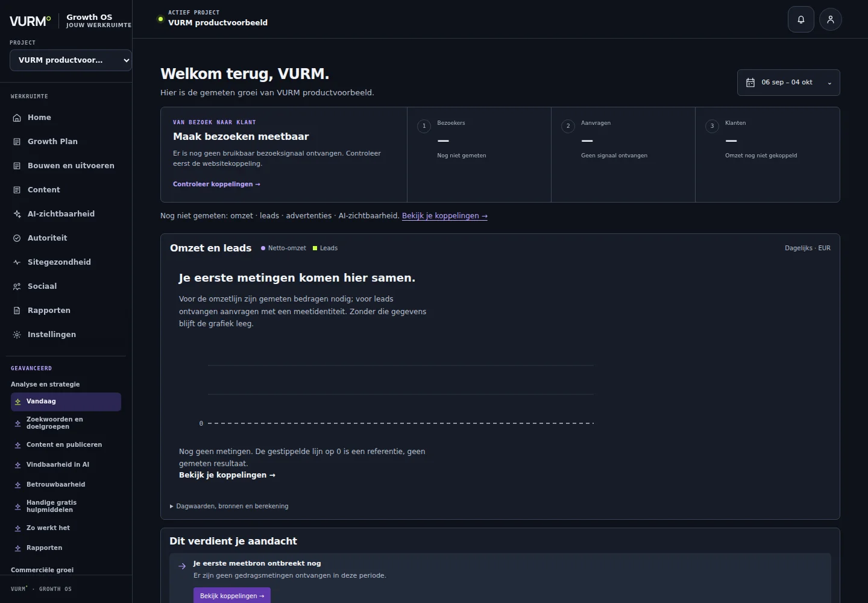Click the underlined Bekijk je koppelingen link
This screenshot has height=603, width=868.
[x=445, y=216]
